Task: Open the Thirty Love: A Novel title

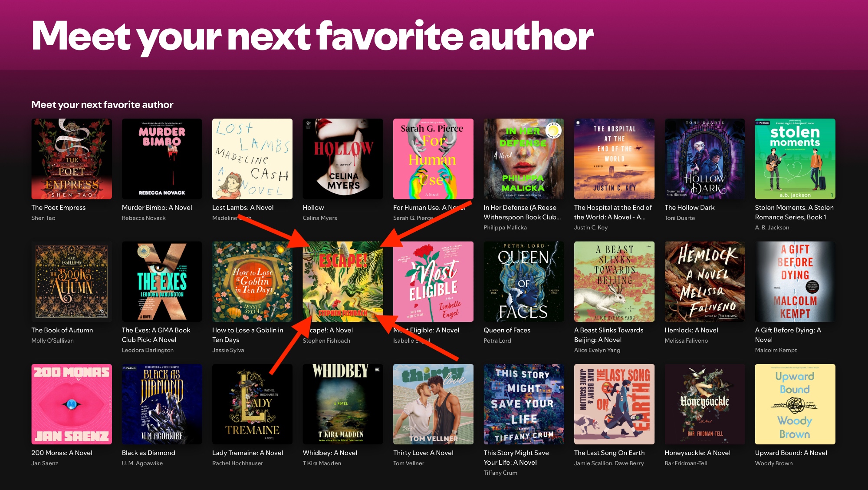Action: point(423,453)
